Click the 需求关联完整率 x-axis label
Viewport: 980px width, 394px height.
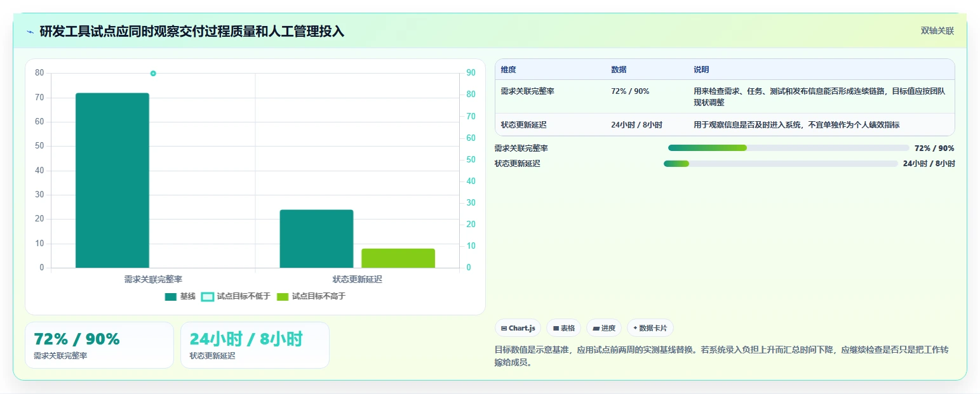153,279
